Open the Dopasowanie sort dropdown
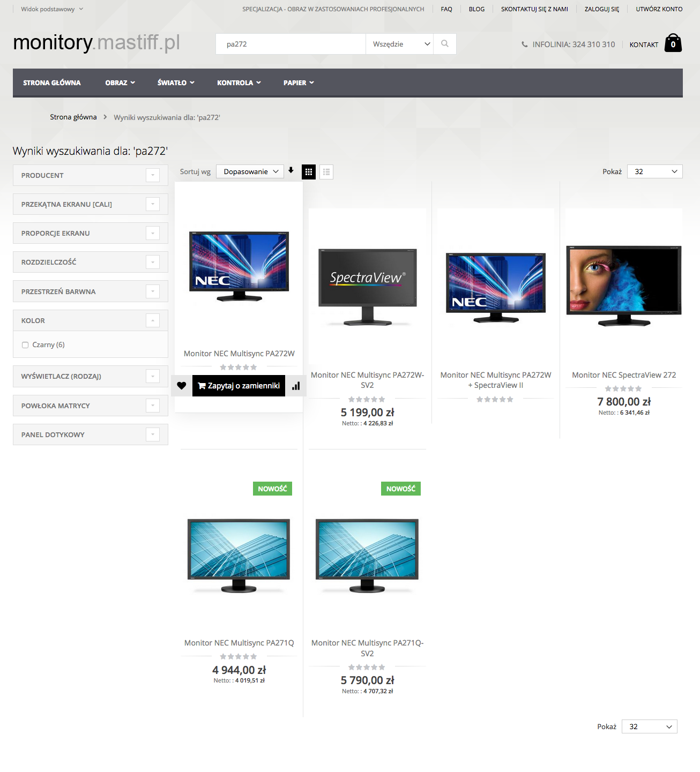 (x=250, y=171)
